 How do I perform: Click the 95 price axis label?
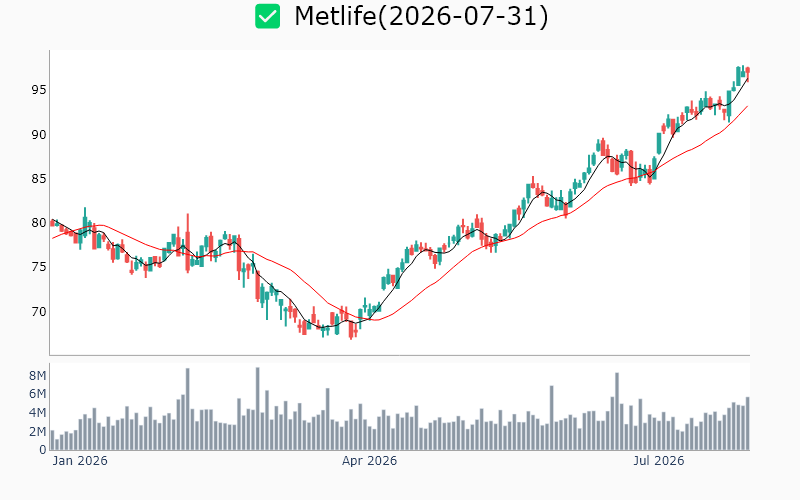pos(39,90)
